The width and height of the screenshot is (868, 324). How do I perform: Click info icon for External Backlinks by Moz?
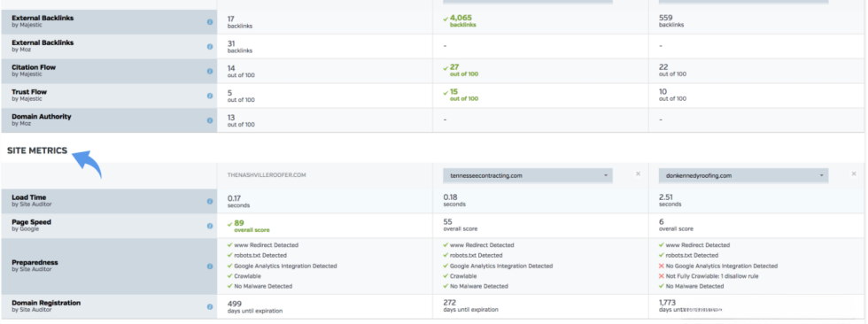tap(210, 46)
